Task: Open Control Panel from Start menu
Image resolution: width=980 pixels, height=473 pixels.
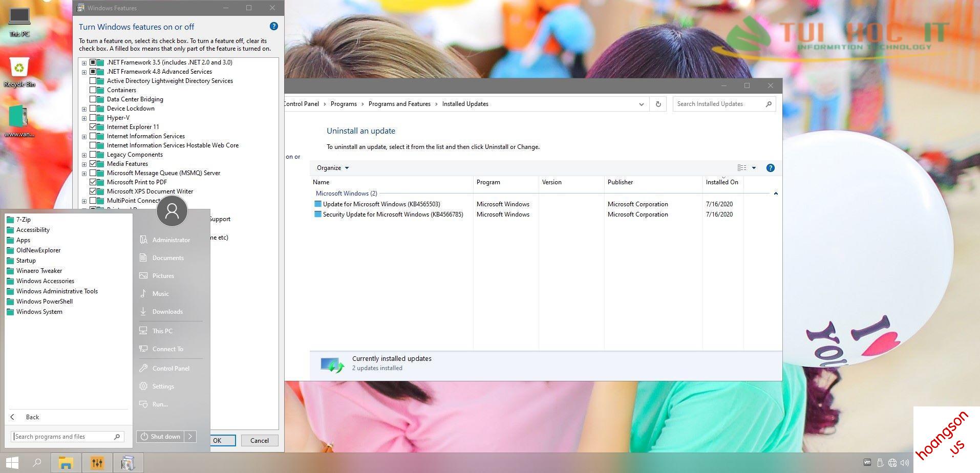Action: point(171,369)
